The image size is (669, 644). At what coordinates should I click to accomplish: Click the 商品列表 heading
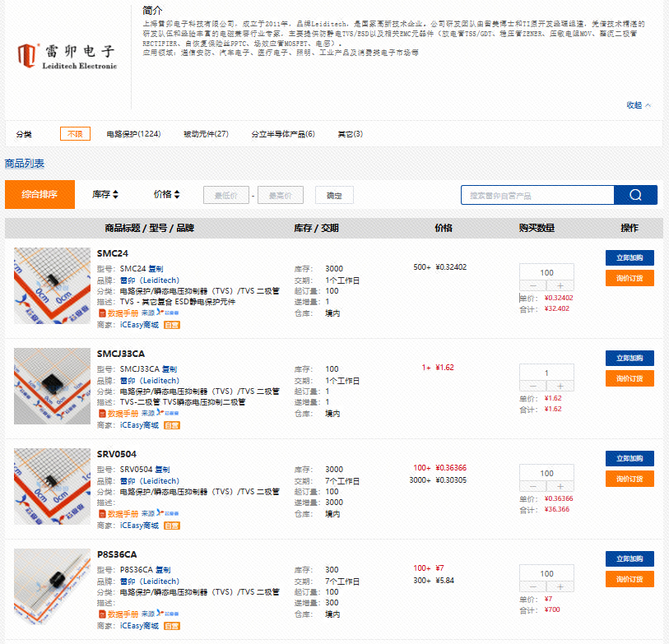coord(25,164)
